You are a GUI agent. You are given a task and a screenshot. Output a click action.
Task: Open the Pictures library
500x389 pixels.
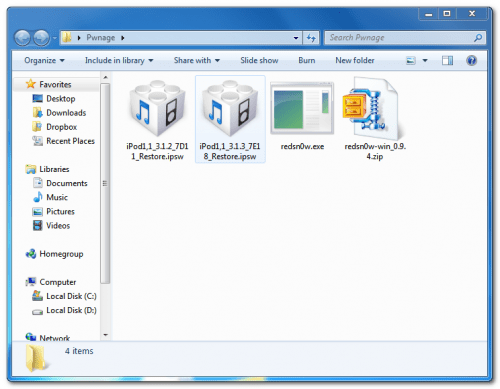pyautogui.click(x=60, y=211)
